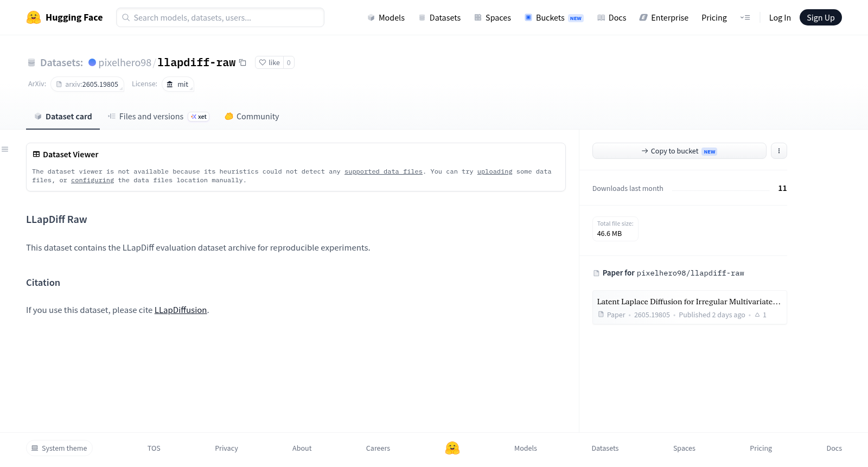Viewport: 868px width, 467px height.
Task: Toggle the left sidebar hamburger icon
Action: click(5, 149)
